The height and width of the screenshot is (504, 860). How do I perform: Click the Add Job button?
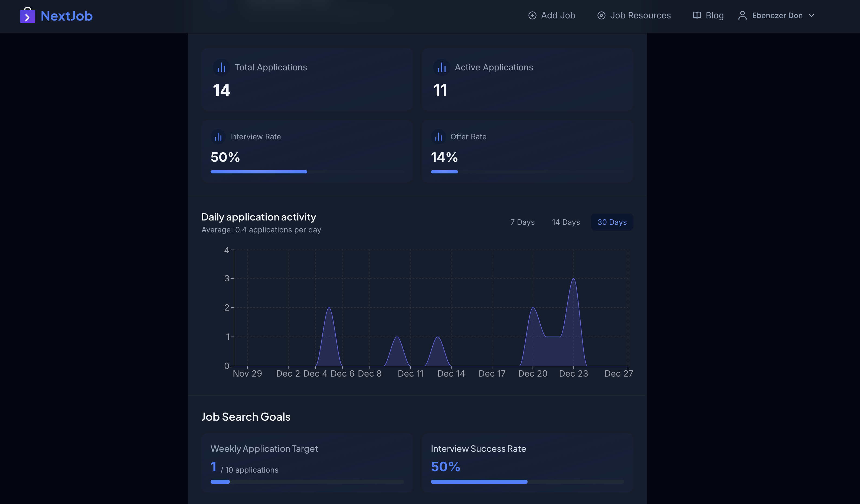click(x=558, y=16)
